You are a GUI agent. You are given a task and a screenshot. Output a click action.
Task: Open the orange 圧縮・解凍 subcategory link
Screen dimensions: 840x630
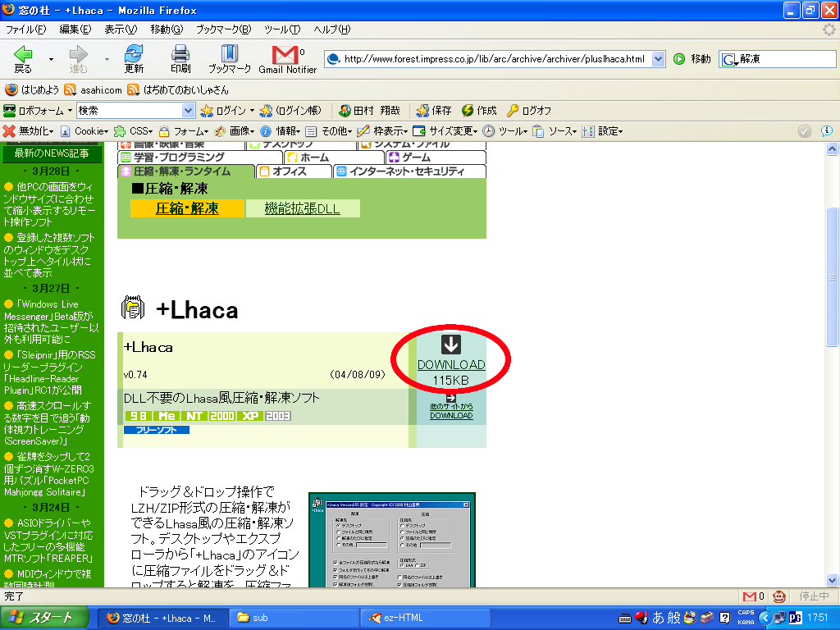coord(187,208)
